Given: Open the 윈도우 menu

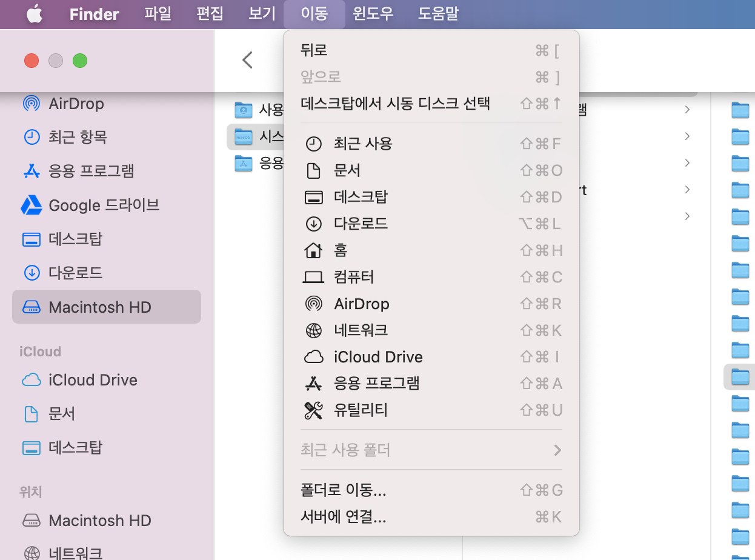Looking at the screenshot, I should coord(373,14).
